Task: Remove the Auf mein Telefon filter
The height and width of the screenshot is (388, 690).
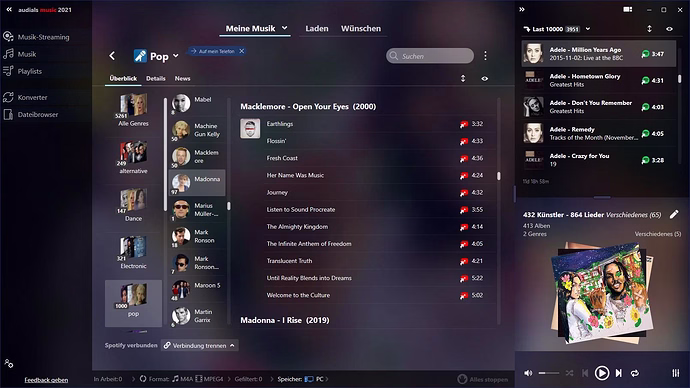Action: point(242,51)
